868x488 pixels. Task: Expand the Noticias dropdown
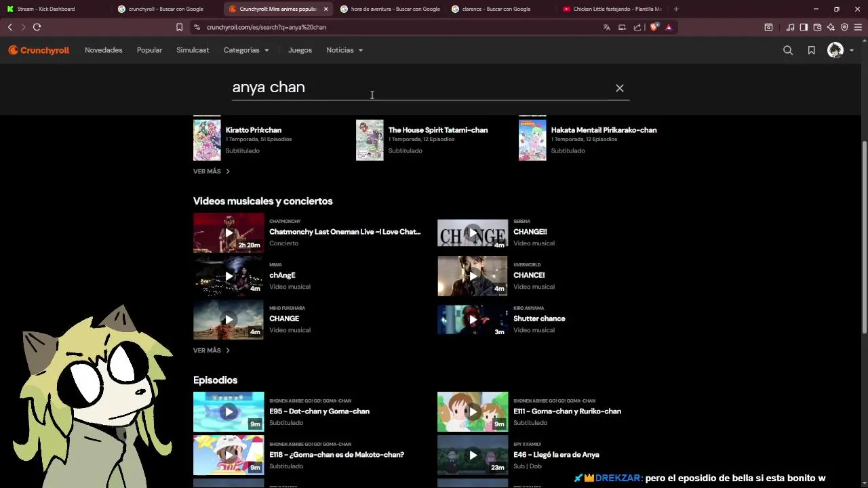[344, 50]
